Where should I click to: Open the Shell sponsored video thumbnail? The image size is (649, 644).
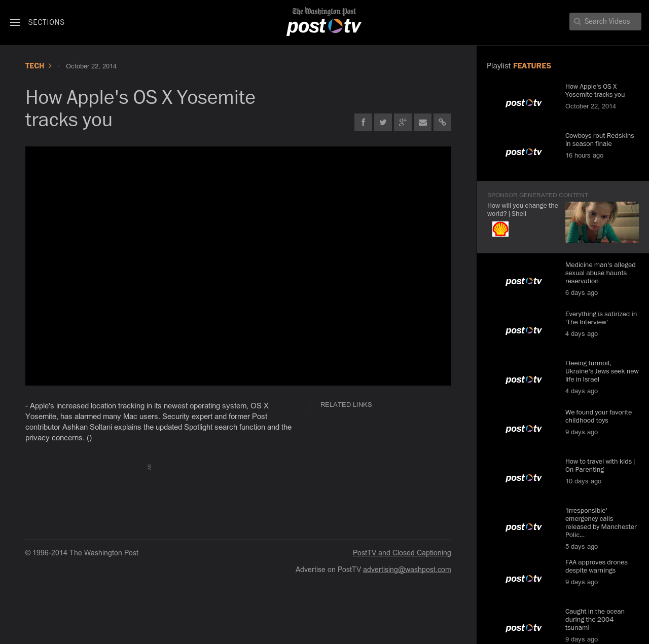coord(602,222)
